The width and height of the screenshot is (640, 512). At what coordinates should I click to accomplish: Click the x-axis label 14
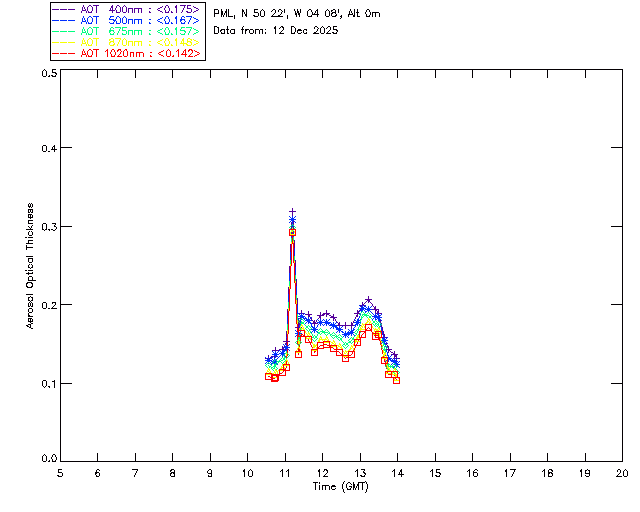coord(398,473)
